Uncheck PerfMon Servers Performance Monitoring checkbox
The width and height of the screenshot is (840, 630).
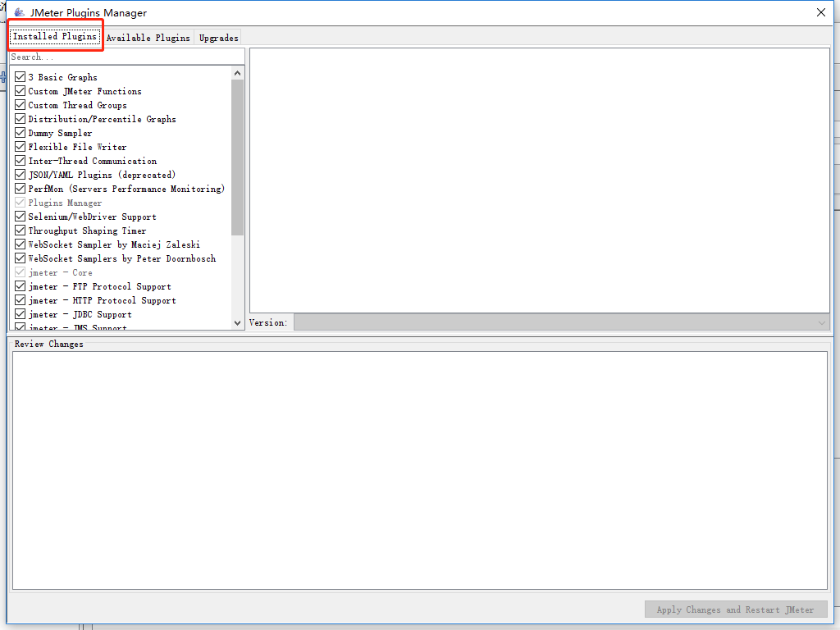20,188
